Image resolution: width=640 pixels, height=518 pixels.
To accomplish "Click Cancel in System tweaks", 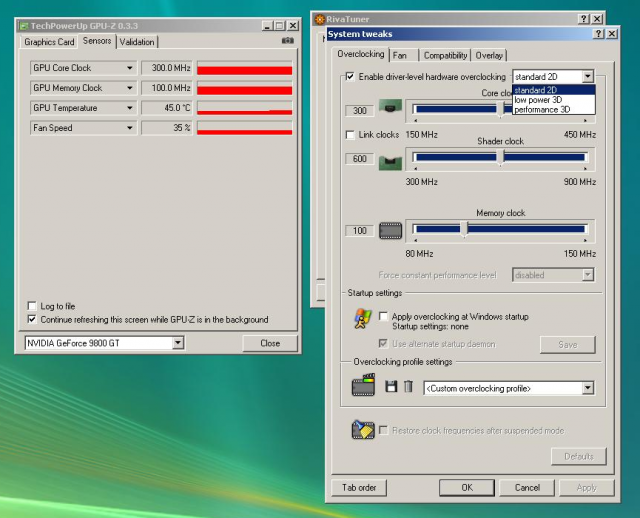I will [527, 487].
